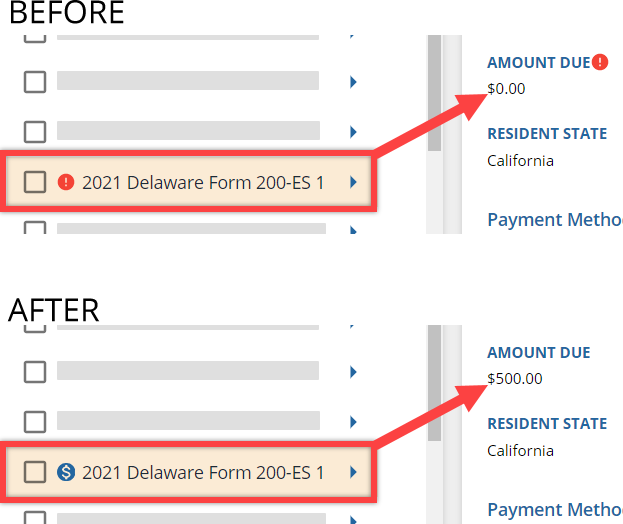The height and width of the screenshot is (524, 623).
Task: Select checkbox two rows above the dollar-marked Delaware row
Action: 35,372
